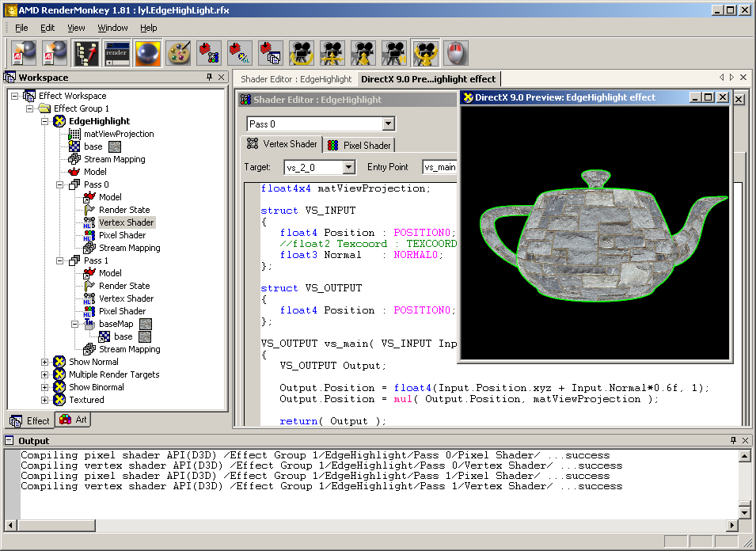756x551 pixels.
Task: Switch to the Art workspace tab
Action: [73, 420]
